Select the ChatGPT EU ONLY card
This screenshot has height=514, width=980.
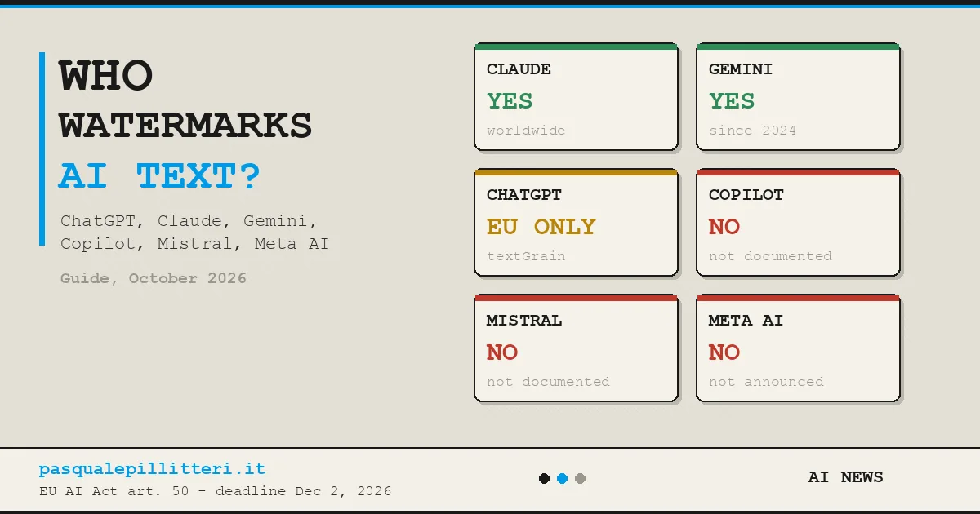tap(576, 223)
